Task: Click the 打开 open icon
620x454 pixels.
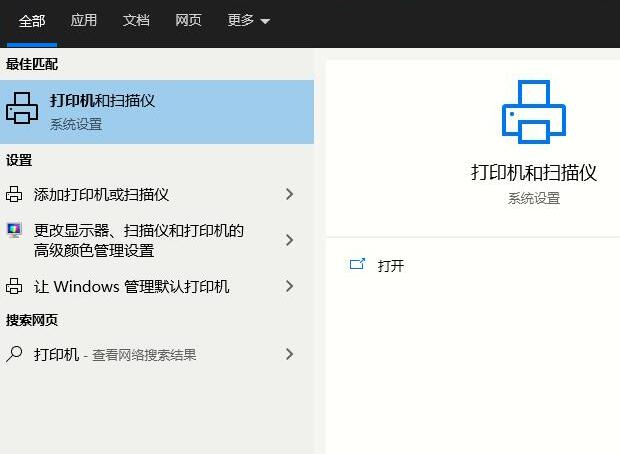Action: point(357,264)
